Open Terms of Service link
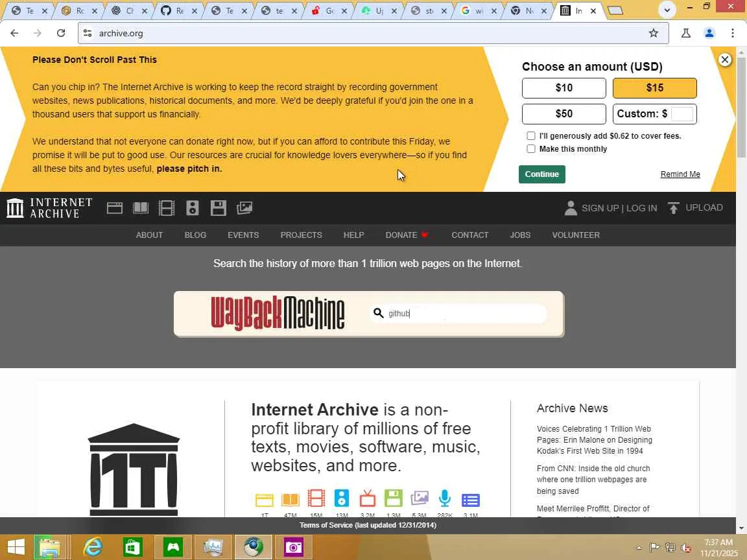 pos(368,525)
